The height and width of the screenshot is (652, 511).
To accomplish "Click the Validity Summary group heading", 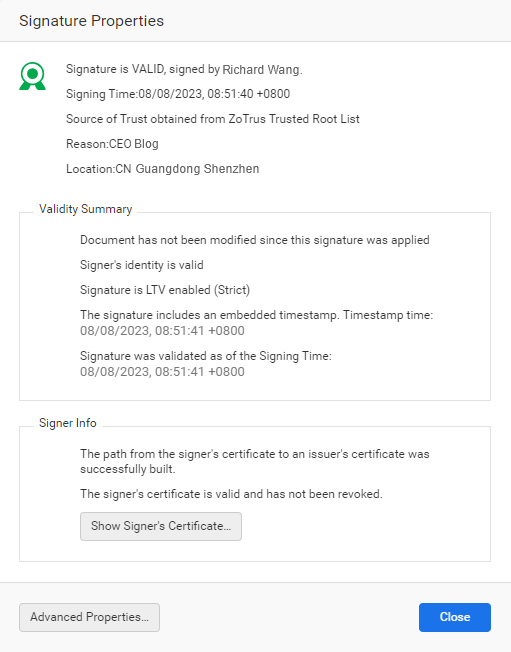I will tap(86, 209).
